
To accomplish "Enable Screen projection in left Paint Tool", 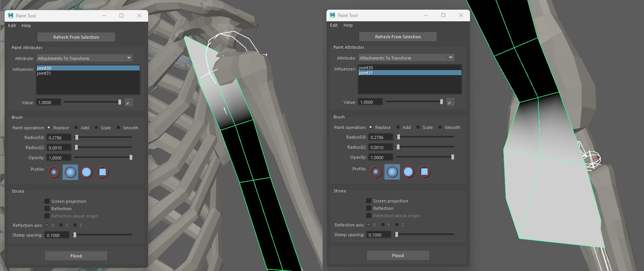I will 47,201.
